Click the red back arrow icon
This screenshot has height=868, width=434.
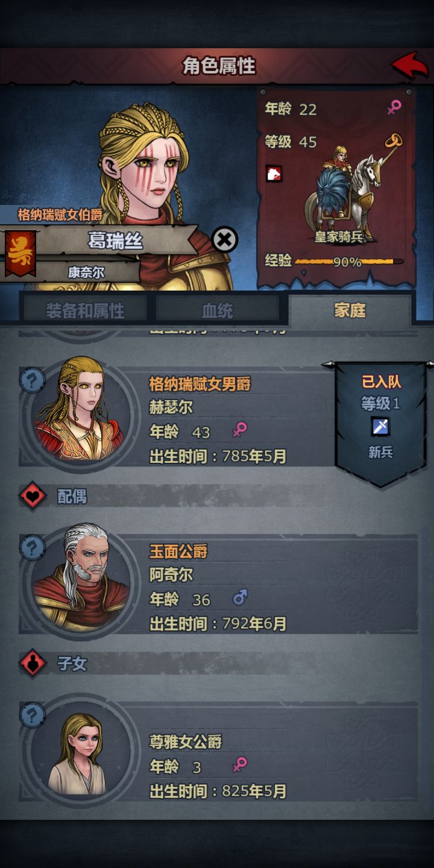(410, 65)
